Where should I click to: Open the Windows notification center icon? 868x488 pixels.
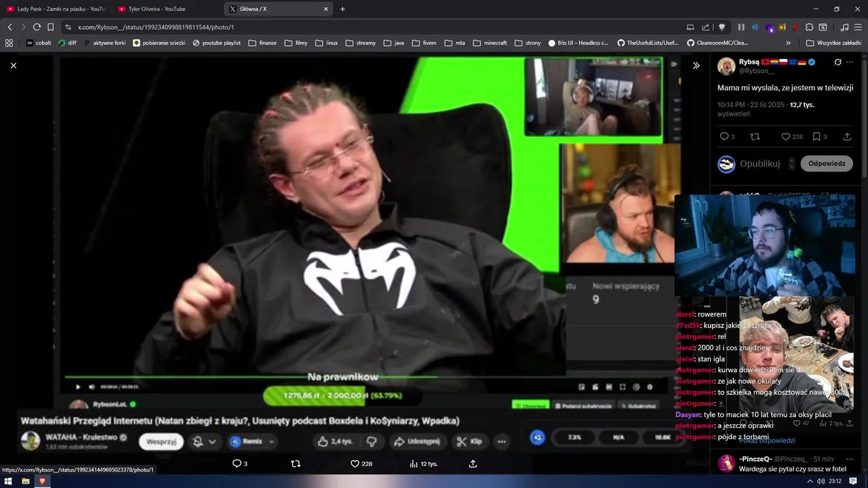coord(854,481)
